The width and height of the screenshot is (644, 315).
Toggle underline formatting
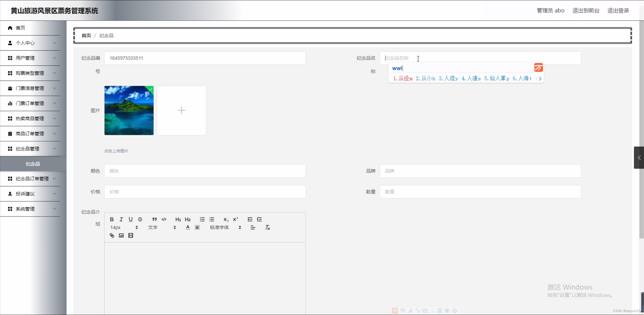[x=131, y=219]
